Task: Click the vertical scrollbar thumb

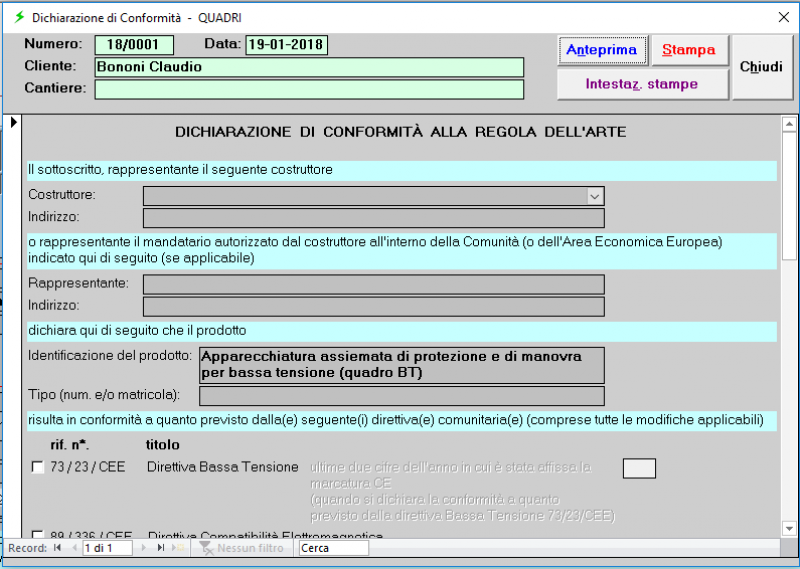Action: 789,196
